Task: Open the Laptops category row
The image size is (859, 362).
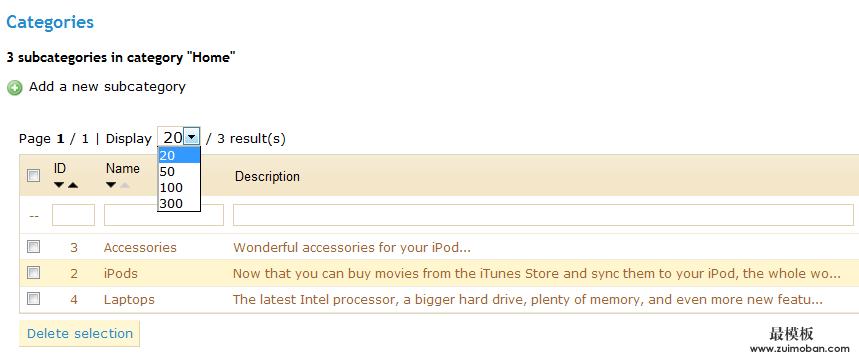Action: point(129,300)
